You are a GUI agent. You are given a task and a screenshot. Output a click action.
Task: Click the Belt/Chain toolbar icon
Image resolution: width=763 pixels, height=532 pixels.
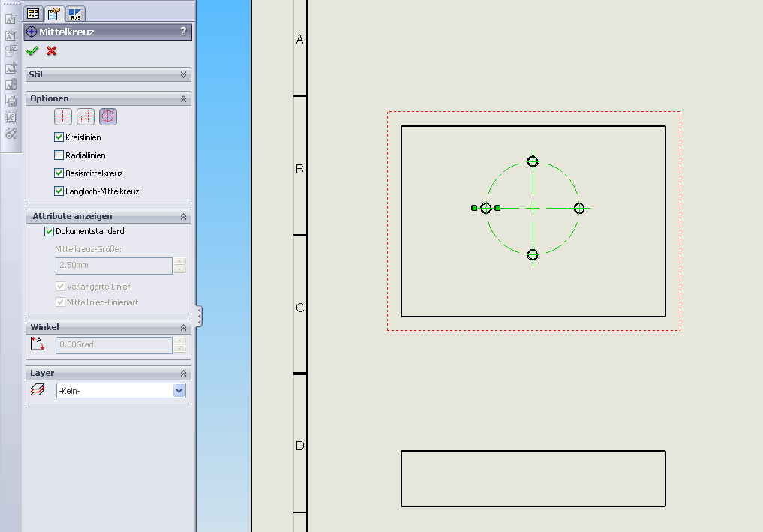(x=11, y=134)
